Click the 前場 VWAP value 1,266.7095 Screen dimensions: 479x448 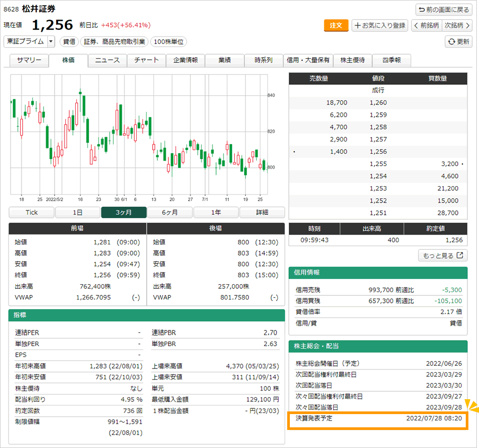point(93,297)
